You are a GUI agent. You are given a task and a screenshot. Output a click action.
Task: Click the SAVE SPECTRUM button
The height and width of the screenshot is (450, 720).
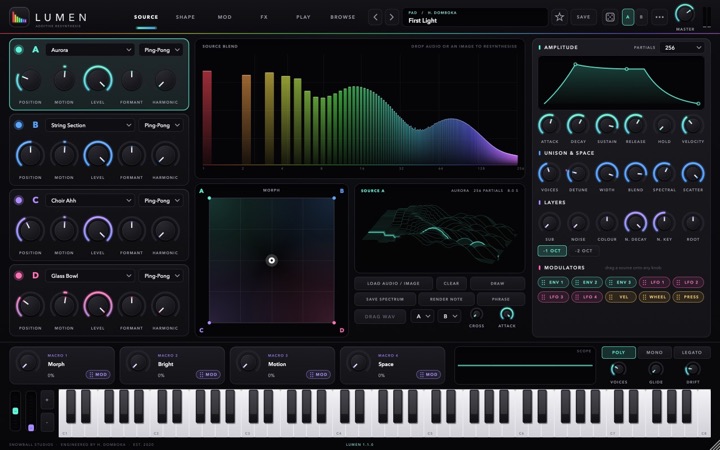(385, 299)
